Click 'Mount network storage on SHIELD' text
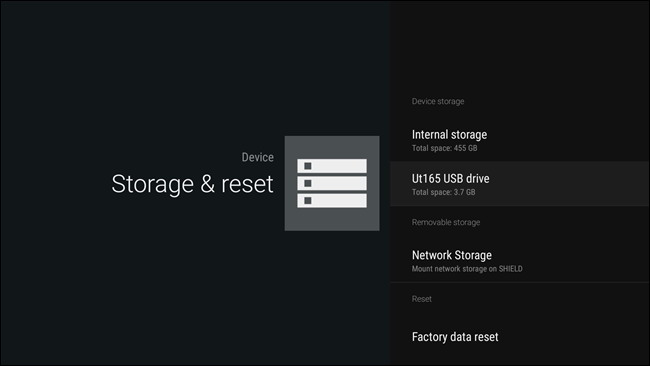 [467, 269]
